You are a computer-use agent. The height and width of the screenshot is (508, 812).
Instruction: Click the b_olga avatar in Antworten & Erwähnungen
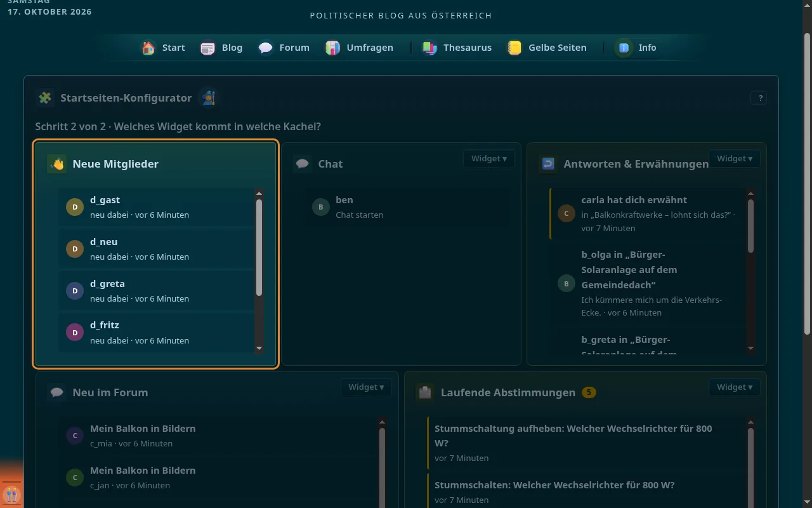pyautogui.click(x=566, y=283)
